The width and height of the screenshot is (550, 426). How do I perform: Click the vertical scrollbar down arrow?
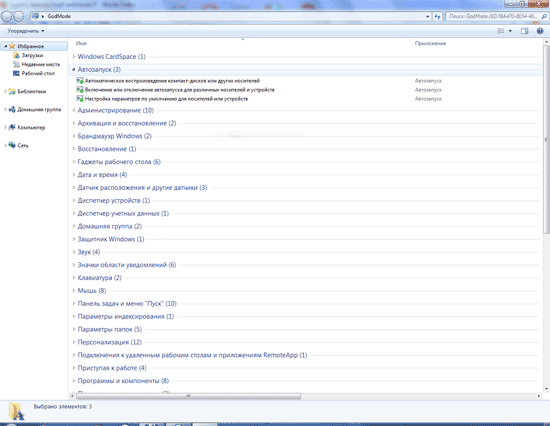(x=546, y=389)
